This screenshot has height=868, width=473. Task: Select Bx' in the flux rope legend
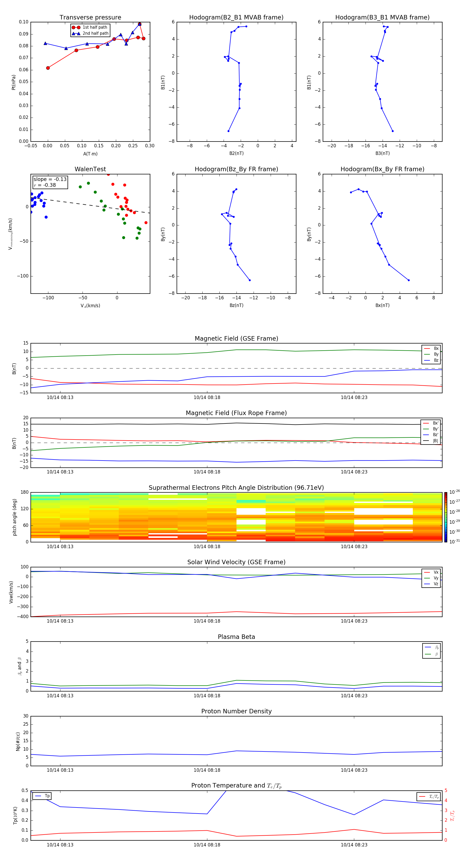point(431,423)
